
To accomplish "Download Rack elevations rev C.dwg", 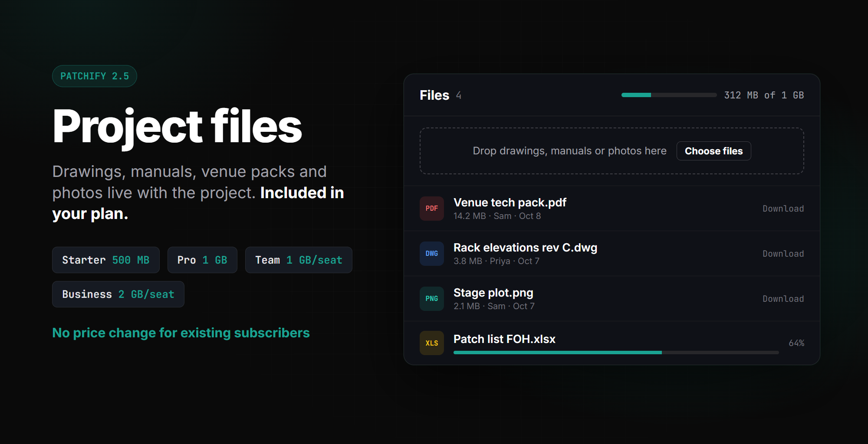I will click(783, 254).
